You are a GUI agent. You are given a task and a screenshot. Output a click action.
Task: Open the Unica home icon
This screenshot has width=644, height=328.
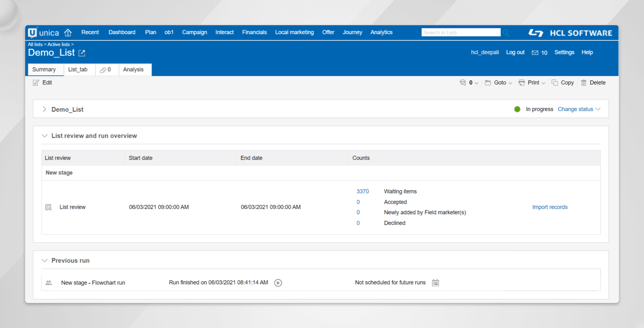tap(68, 32)
